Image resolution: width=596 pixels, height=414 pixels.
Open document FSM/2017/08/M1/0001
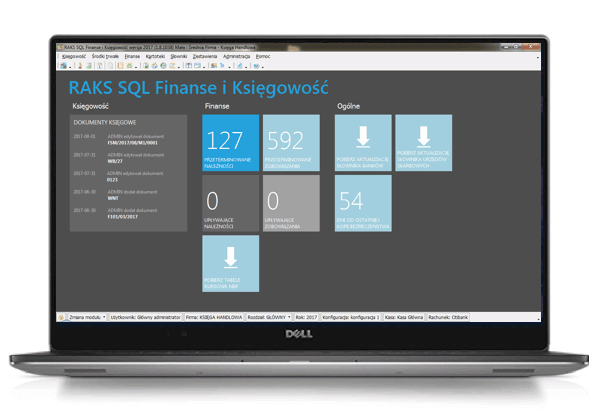click(x=132, y=143)
